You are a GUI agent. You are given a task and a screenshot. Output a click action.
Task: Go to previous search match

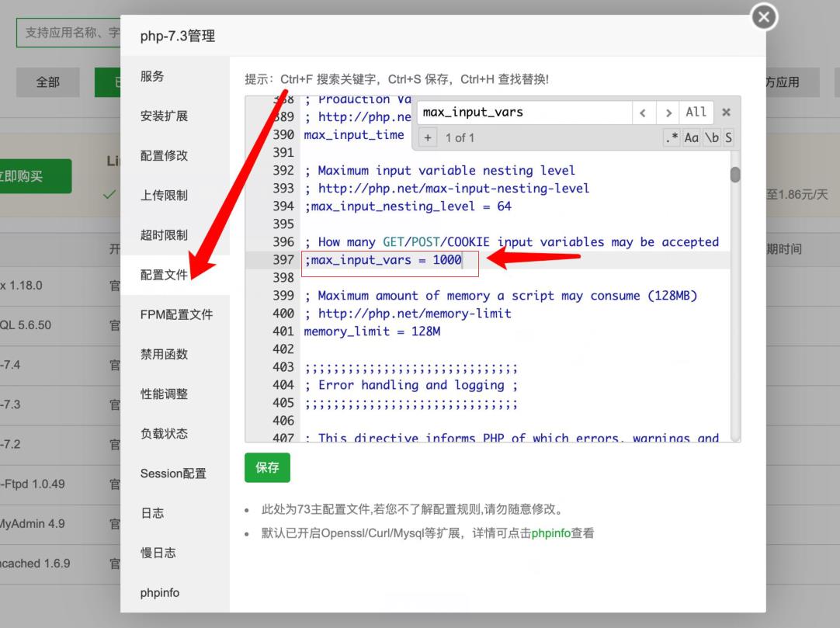(x=643, y=113)
